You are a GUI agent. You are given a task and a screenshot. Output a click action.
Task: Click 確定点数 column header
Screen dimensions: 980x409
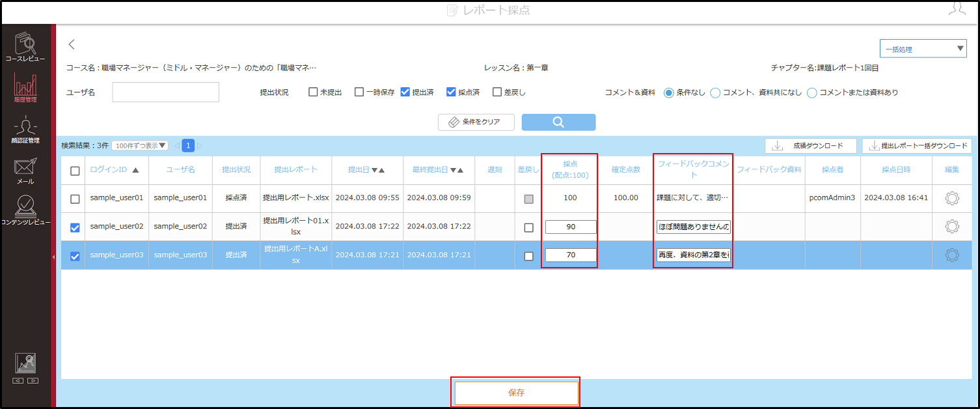click(x=626, y=169)
